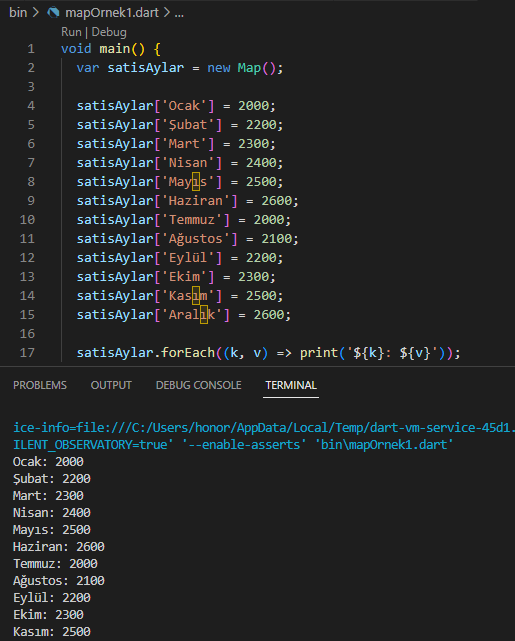The image size is (515, 641).
Task: Click the Dart file icon in breadcrumb
Action: pos(53,13)
